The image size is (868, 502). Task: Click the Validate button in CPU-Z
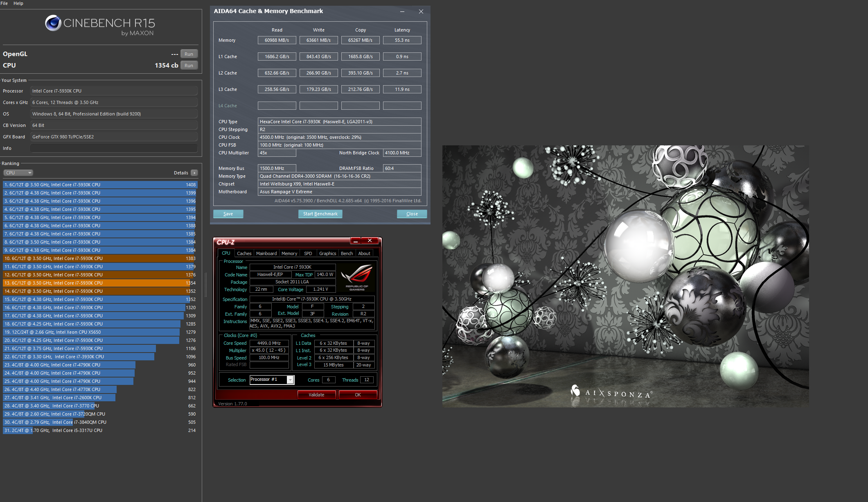[316, 395]
